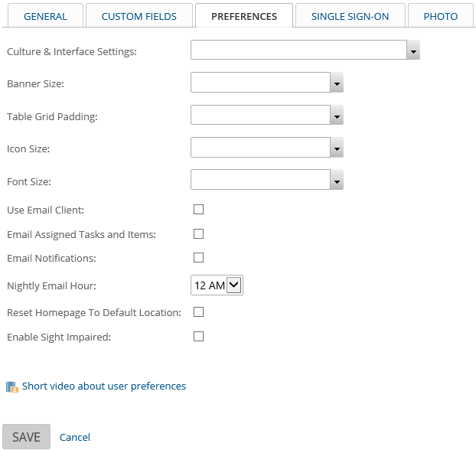Go to the Single Sign-On tab
The height and width of the screenshot is (450, 476).
350,16
